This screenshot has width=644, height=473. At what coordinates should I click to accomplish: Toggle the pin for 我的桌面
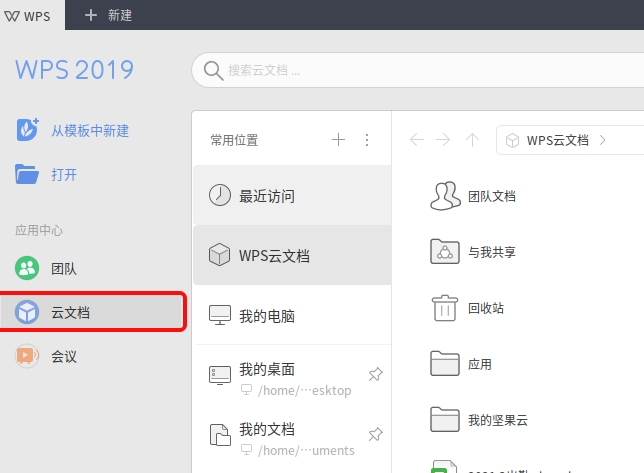tap(375, 374)
